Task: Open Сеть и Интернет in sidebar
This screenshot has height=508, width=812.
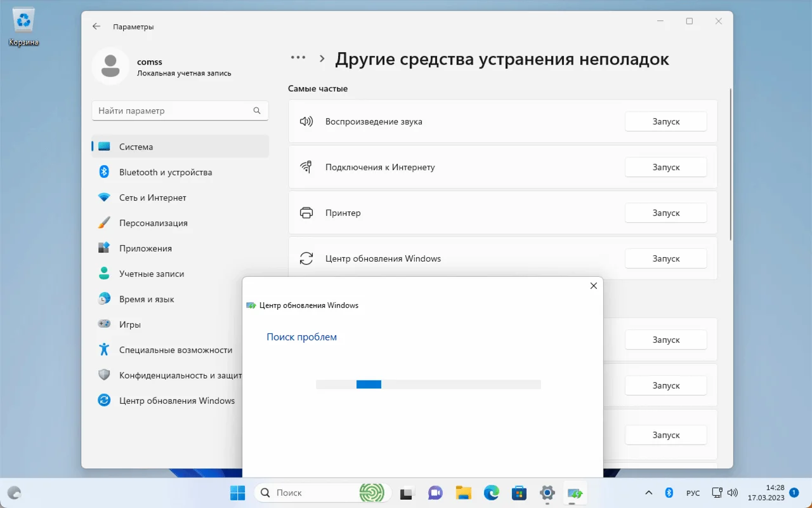Action: pyautogui.click(x=152, y=197)
